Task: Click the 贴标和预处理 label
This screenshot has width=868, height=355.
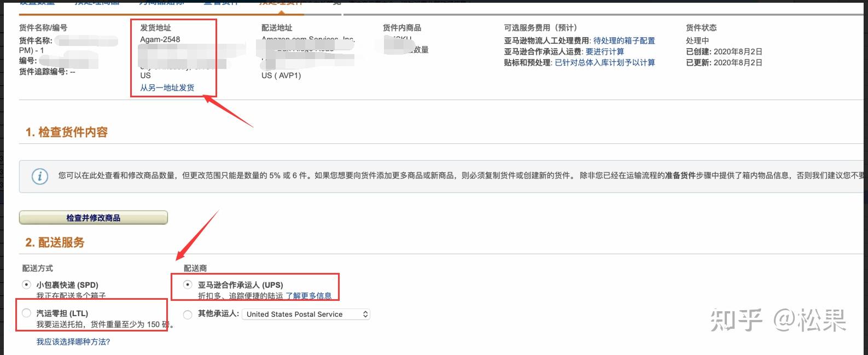Action: [528, 62]
